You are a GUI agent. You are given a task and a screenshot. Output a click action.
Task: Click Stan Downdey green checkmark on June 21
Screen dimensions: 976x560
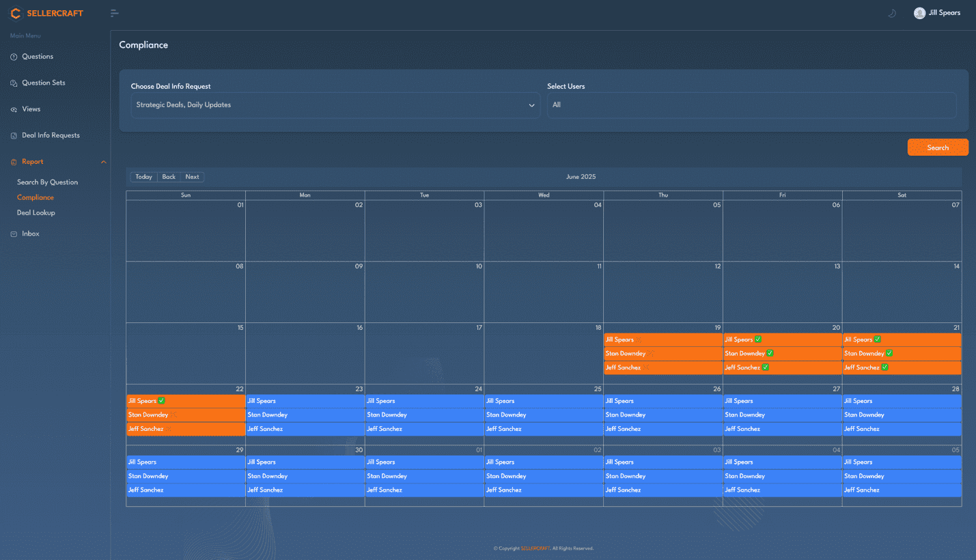tap(889, 353)
